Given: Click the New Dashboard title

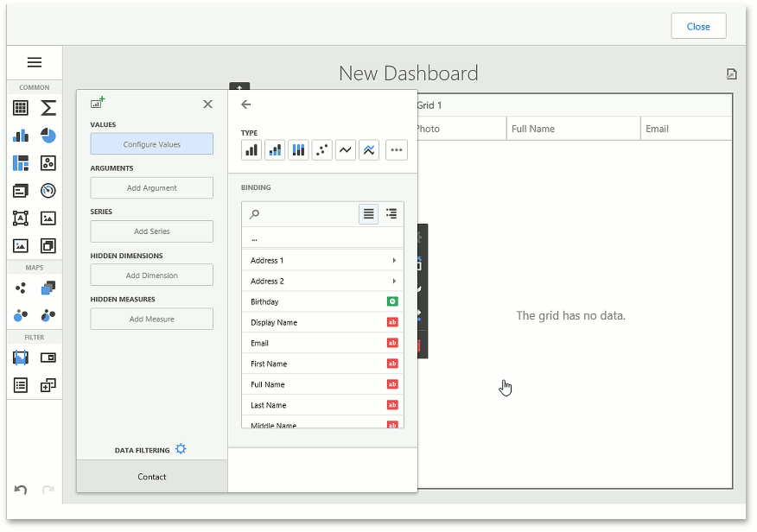Looking at the screenshot, I should [x=408, y=73].
